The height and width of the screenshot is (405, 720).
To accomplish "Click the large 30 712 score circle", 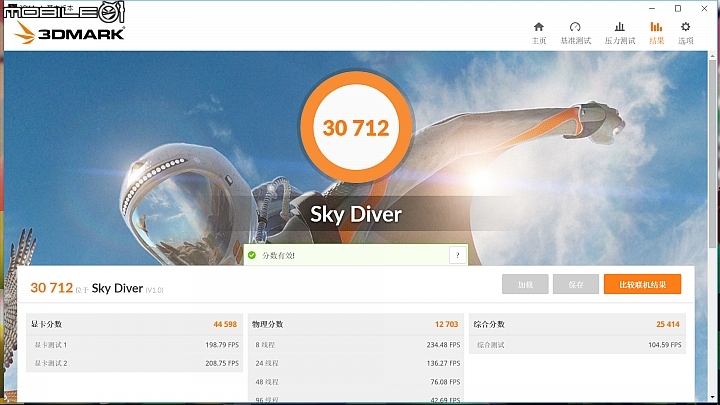I will click(x=356, y=127).
